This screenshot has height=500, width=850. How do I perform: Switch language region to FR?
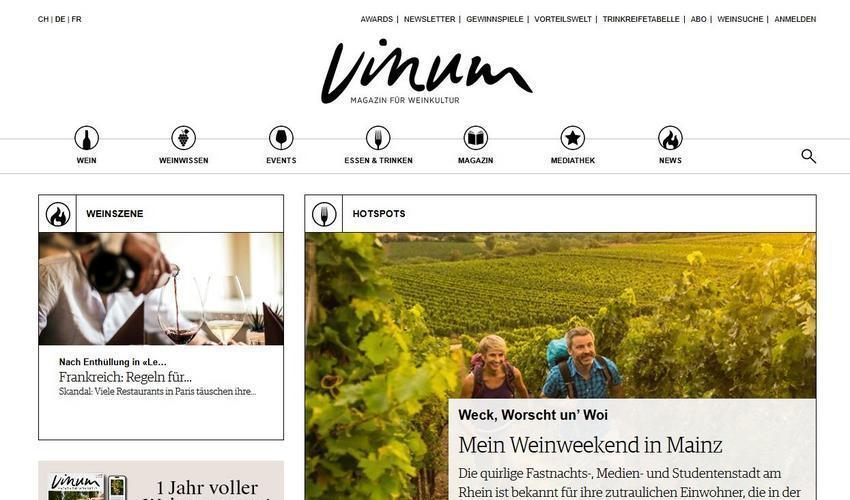(76, 19)
